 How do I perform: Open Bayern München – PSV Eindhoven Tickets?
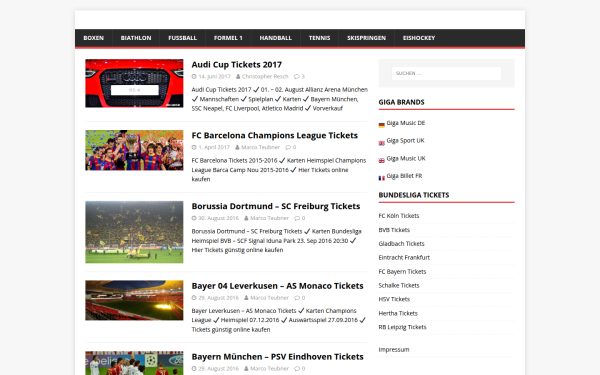[x=277, y=357]
